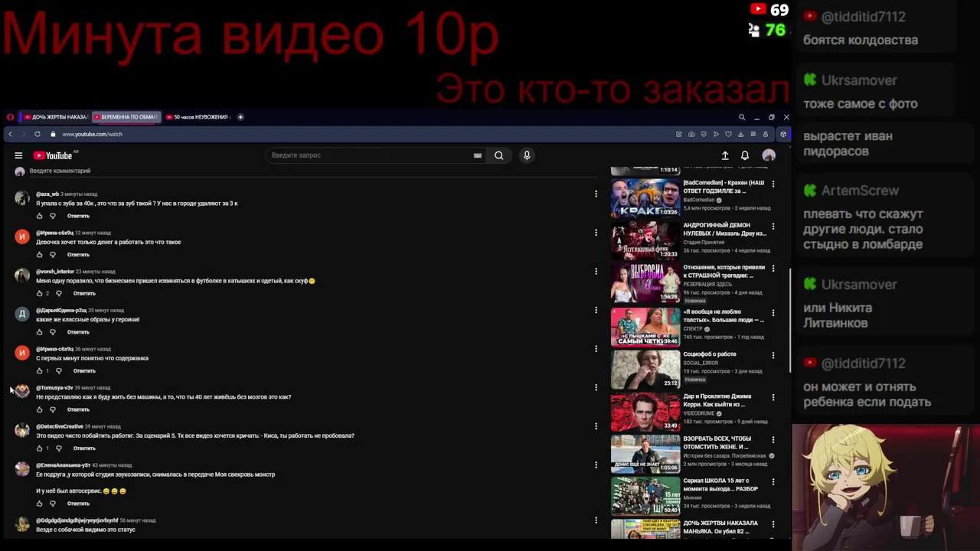The width and height of the screenshot is (980, 551).
Task: Open the browser downloads icon
Action: coord(740,134)
